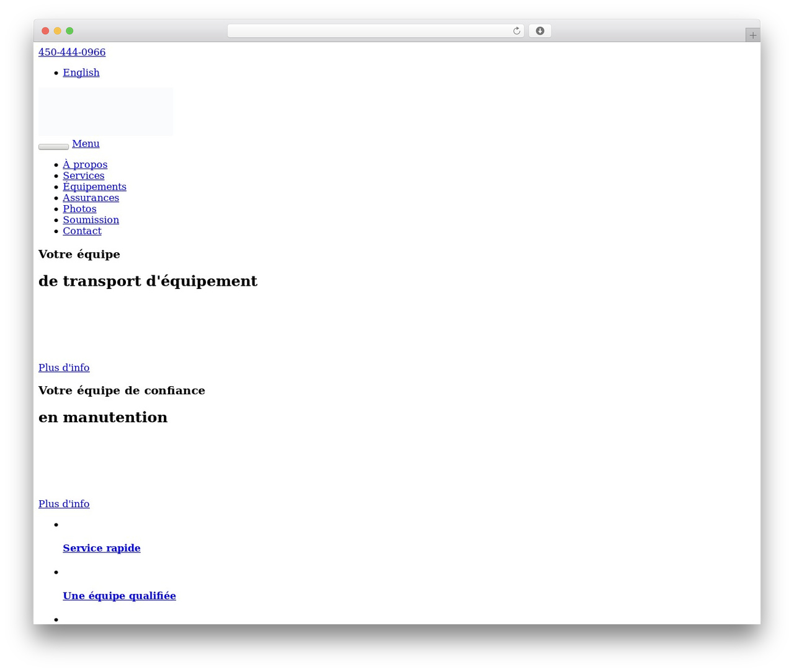
Task: Focus the browser address bar
Action: 375,31
